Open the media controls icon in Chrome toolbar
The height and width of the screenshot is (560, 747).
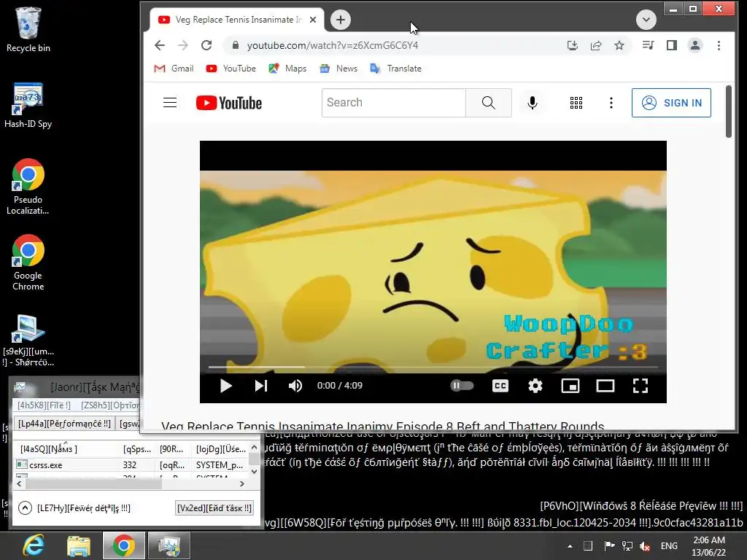pyautogui.click(x=648, y=45)
